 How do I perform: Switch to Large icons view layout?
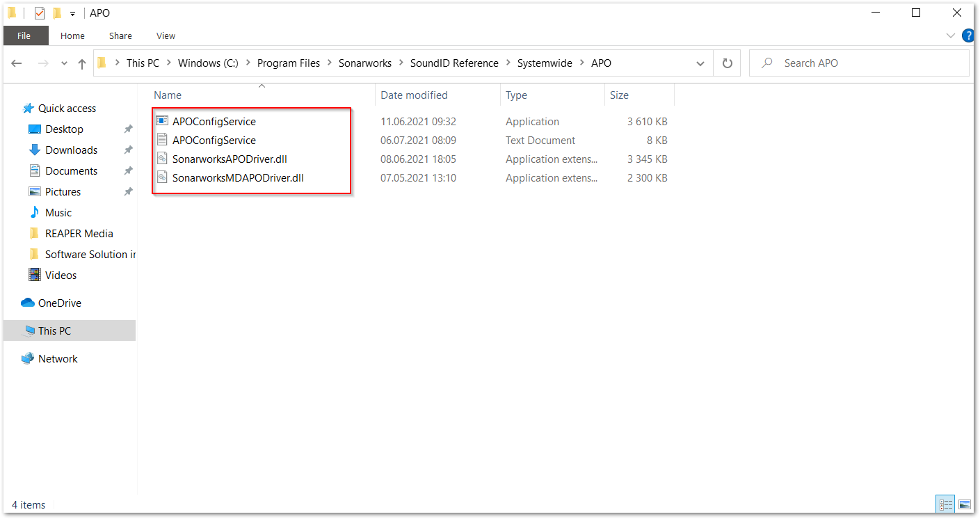[x=964, y=504]
